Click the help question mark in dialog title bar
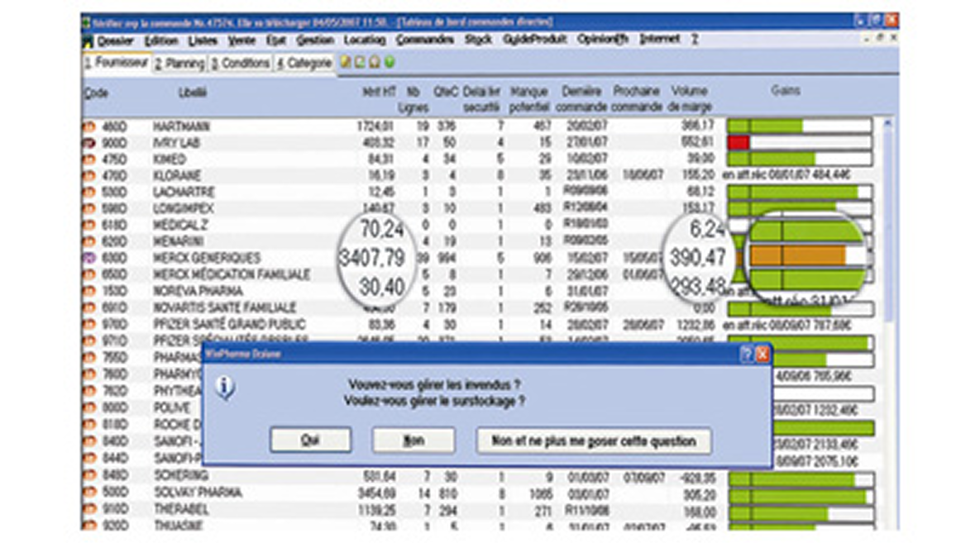The width and height of the screenshot is (980, 543). [x=746, y=354]
